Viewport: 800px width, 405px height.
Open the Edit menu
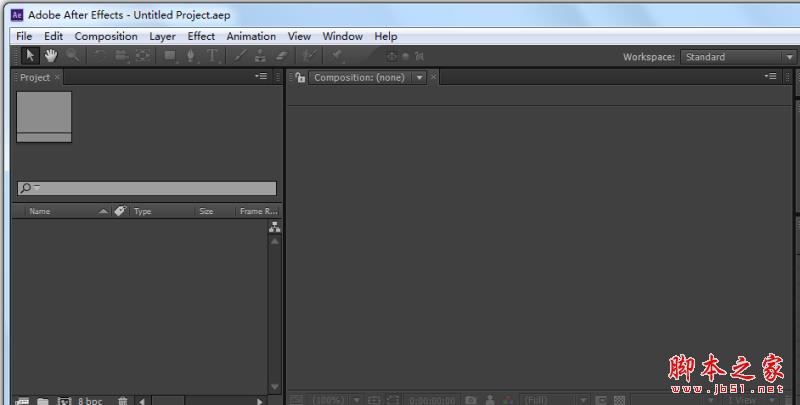click(53, 36)
